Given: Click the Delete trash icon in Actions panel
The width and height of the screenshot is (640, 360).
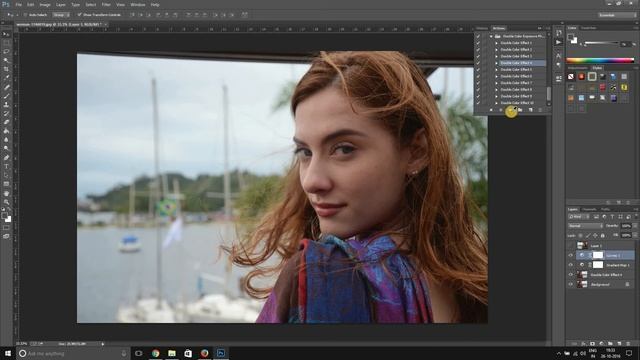Looking at the screenshot, I should tap(540, 110).
